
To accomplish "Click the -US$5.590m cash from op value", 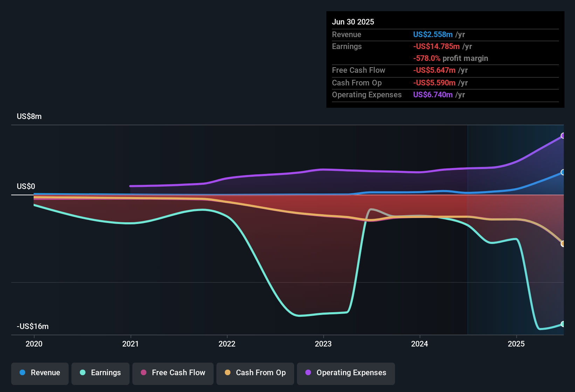I will pos(434,83).
